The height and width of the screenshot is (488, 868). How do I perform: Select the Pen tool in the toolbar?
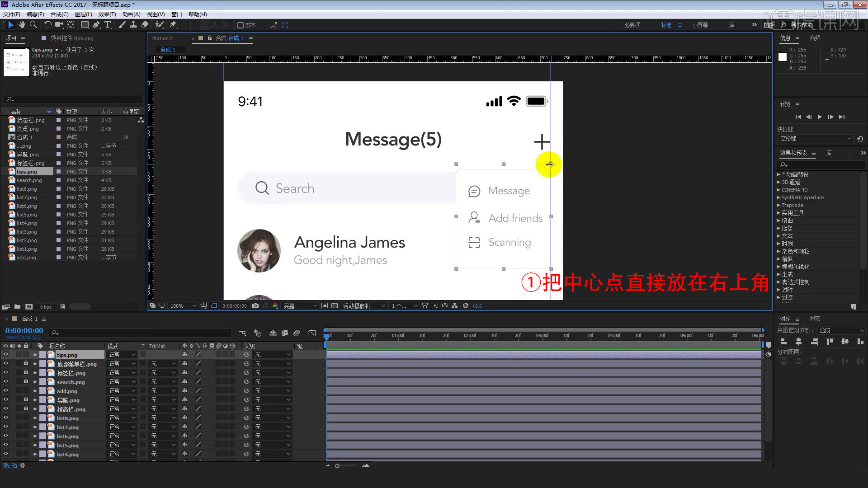click(96, 25)
